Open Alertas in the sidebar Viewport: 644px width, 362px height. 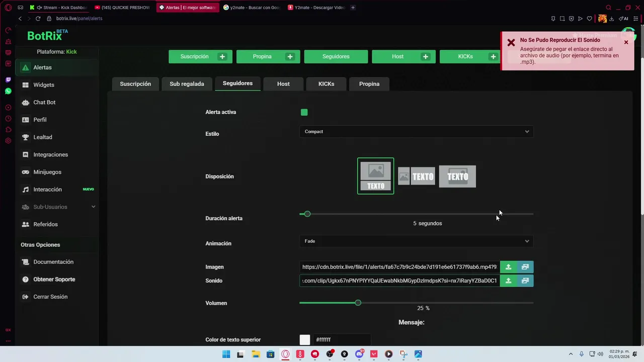pyautogui.click(x=57, y=67)
